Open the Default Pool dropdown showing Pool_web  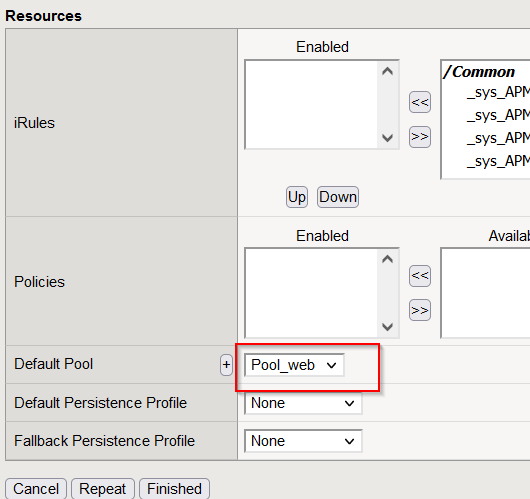(294, 365)
